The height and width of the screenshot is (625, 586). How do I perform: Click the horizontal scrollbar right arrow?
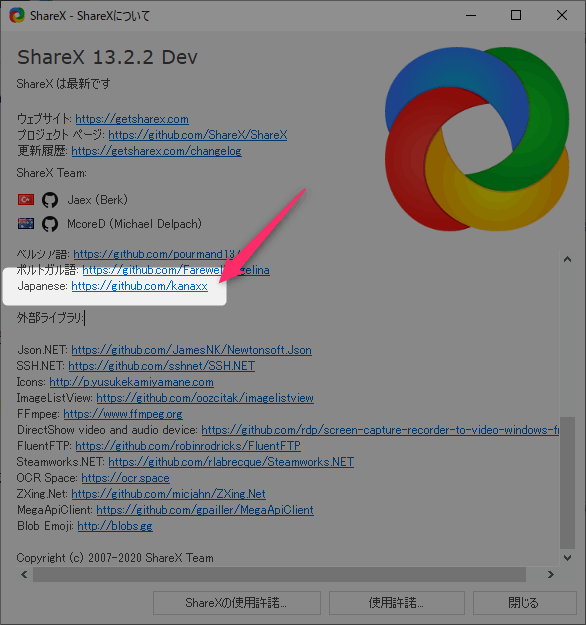pos(551,574)
